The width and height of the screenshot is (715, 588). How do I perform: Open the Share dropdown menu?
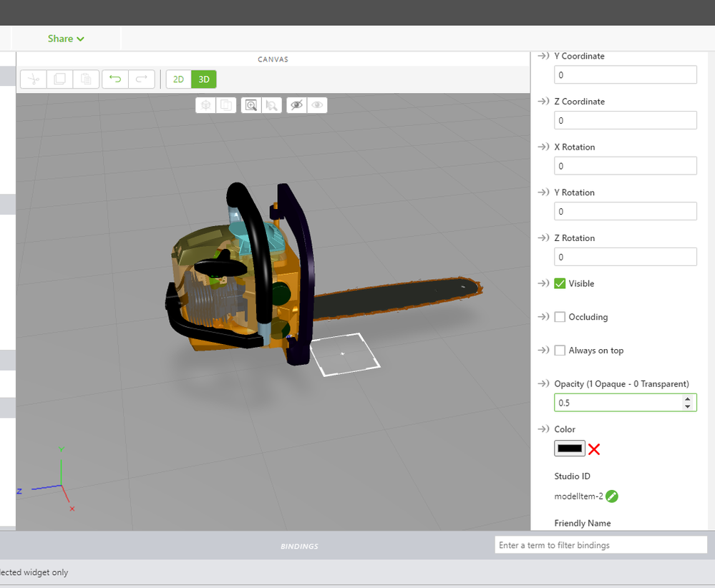pos(66,39)
